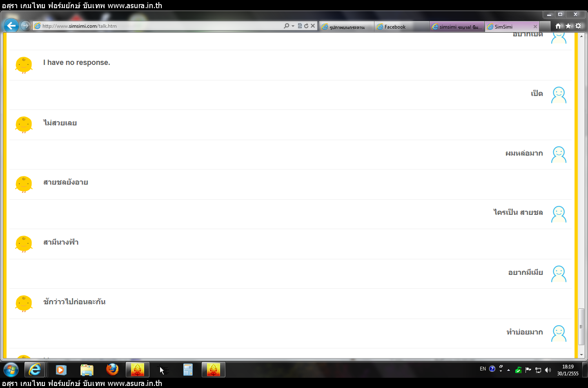Image resolution: width=588 pixels, height=388 pixels.
Task: Click the address bar URL field
Action: point(159,26)
